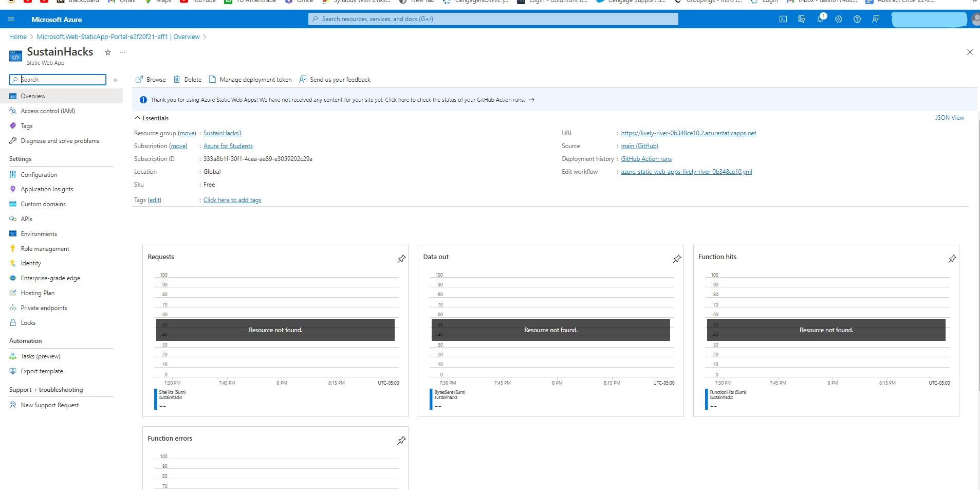This screenshot has height=490, width=980.
Task: Open SustainHacks3 resource group link
Action: tap(223, 133)
